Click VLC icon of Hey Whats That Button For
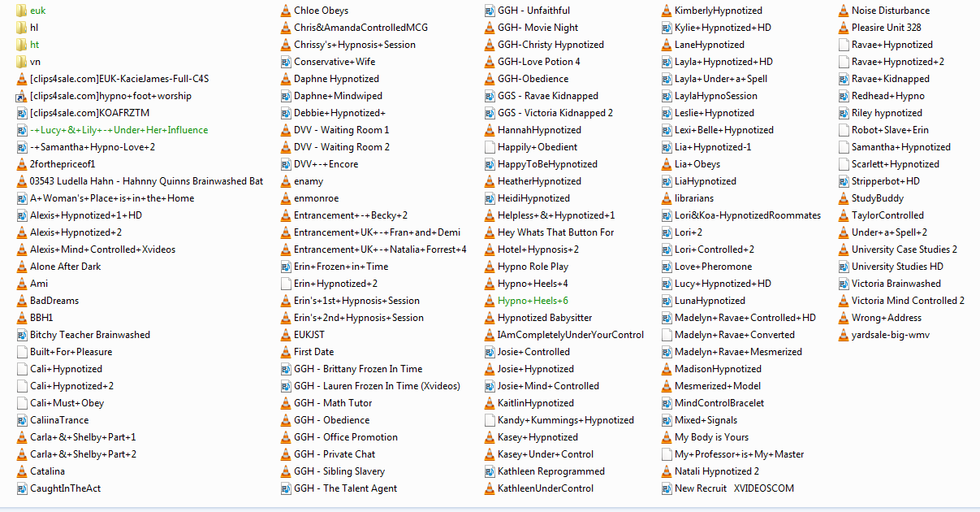This screenshot has height=512, width=980. point(490,232)
